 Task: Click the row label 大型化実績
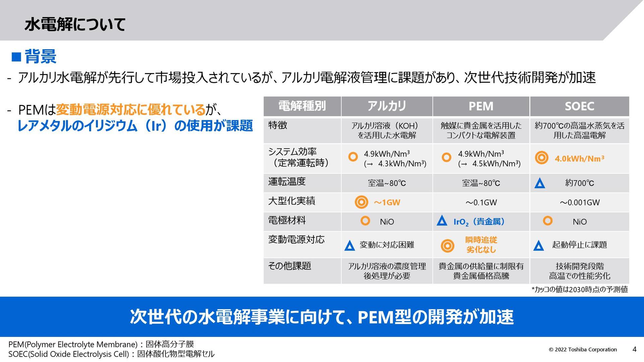pos(291,201)
